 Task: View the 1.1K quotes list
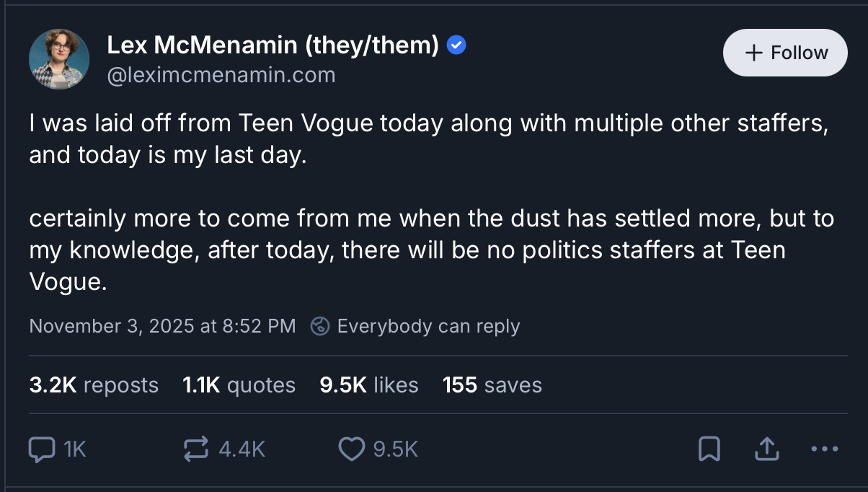(x=239, y=385)
